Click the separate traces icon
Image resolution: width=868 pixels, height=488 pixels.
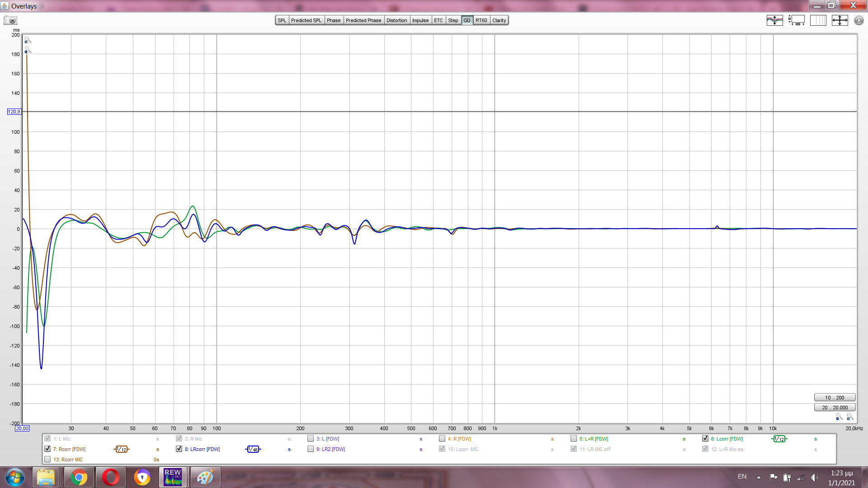(774, 20)
